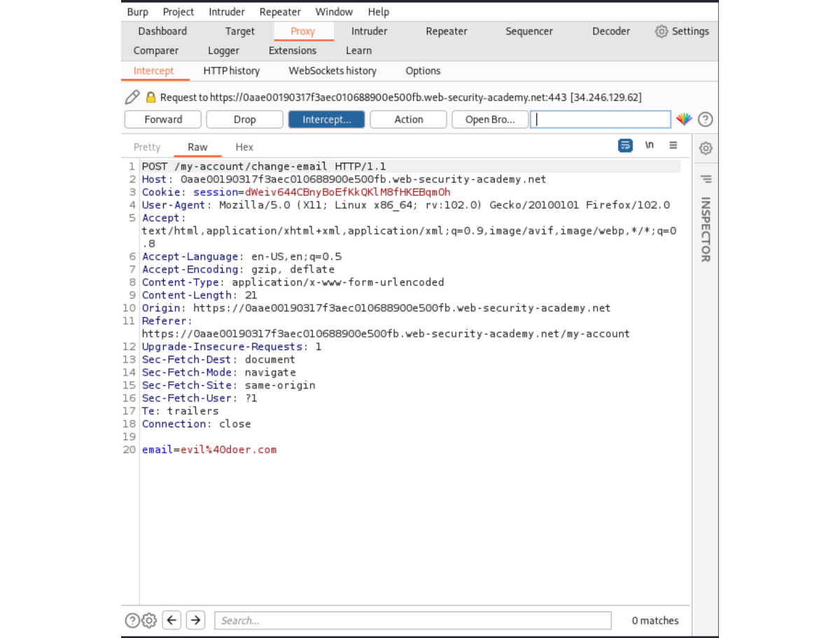The image size is (840, 638).
Task: Click the Forward button
Action: point(163,120)
